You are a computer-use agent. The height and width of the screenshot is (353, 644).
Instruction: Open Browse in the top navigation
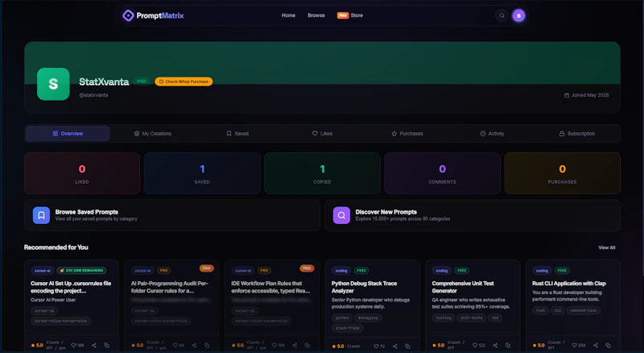316,15
